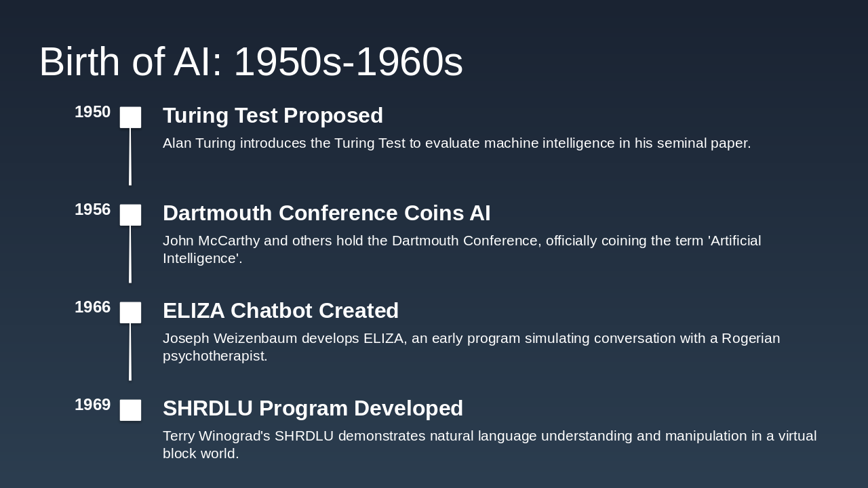Click the white square marker beside 1969
868x488 pixels.
[x=131, y=410]
